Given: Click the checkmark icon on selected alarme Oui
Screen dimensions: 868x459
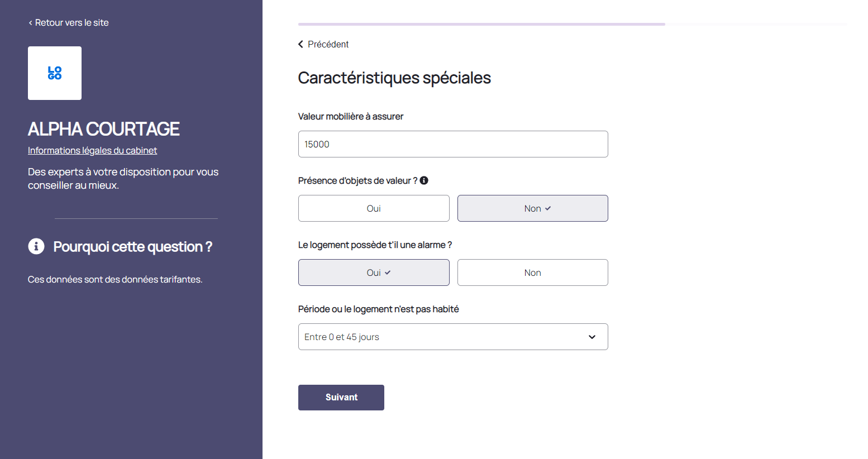Looking at the screenshot, I should click(x=388, y=272).
